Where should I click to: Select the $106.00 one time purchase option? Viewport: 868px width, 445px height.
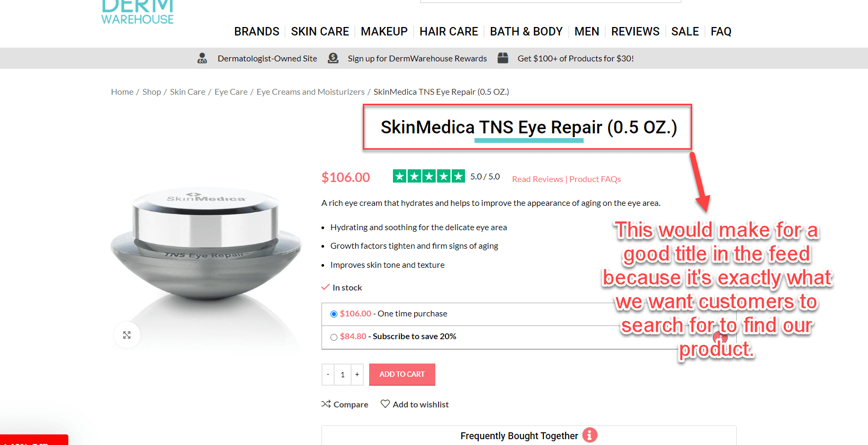334,314
